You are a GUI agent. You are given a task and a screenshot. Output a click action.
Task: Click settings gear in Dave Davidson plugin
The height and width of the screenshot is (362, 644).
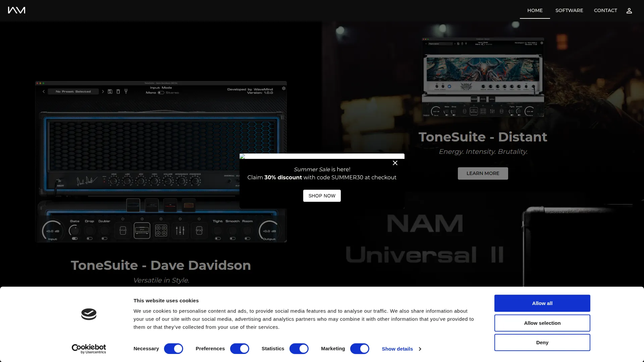point(284,88)
